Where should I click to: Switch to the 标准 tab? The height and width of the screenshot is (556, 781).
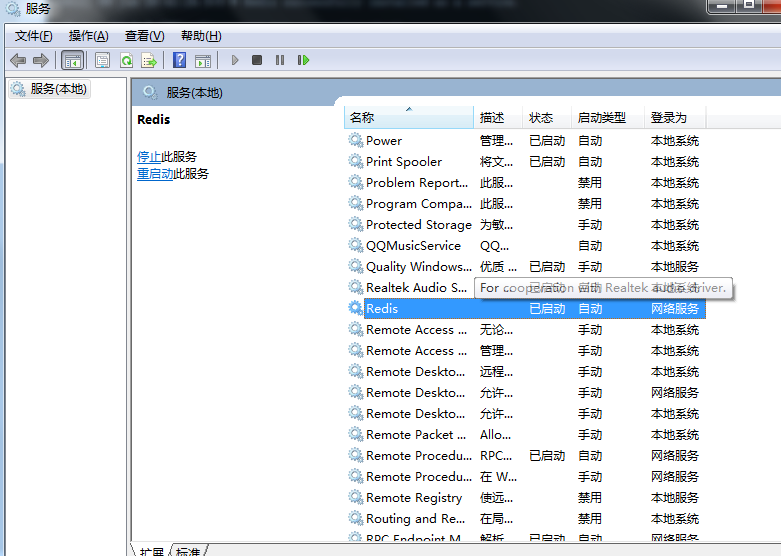pyautogui.click(x=188, y=552)
